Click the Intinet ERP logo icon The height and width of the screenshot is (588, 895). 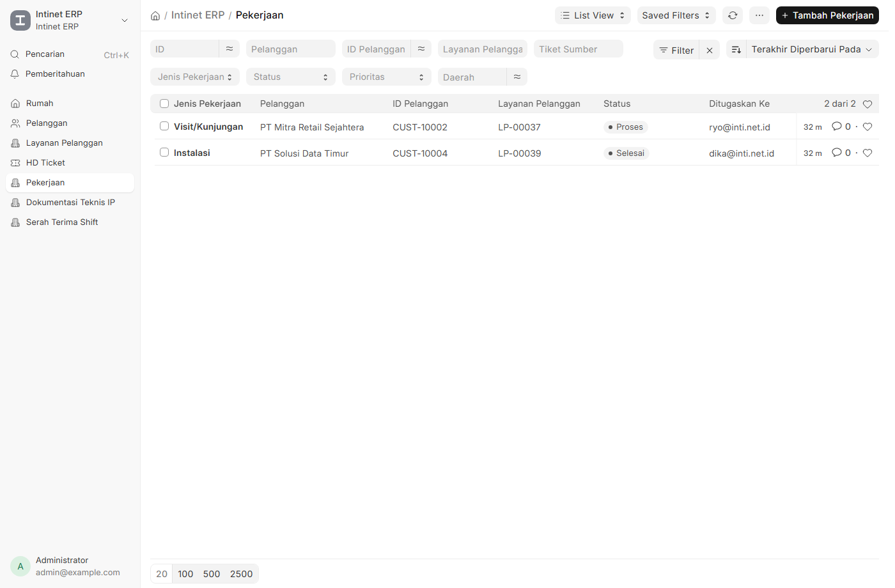coord(20,20)
